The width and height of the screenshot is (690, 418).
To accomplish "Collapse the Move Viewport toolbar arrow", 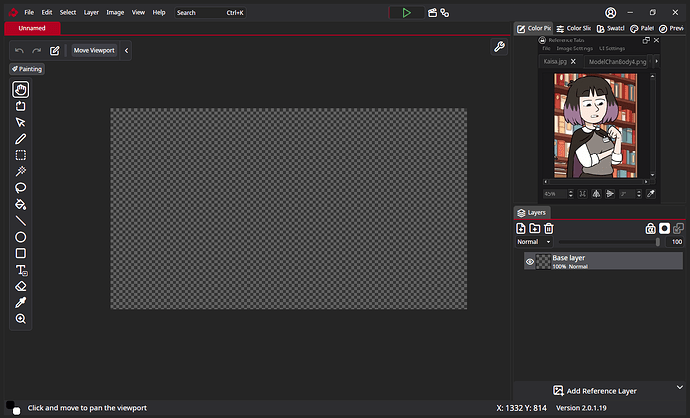I will tap(126, 50).
